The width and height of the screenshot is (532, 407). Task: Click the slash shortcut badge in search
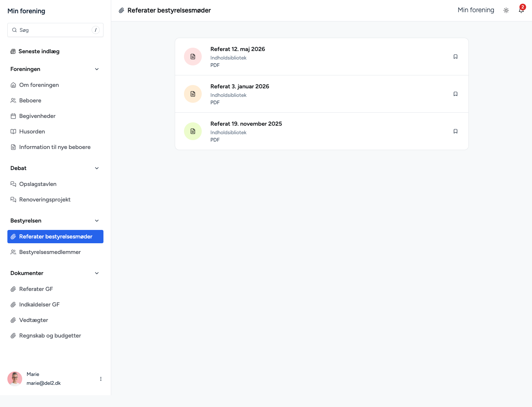coord(96,30)
